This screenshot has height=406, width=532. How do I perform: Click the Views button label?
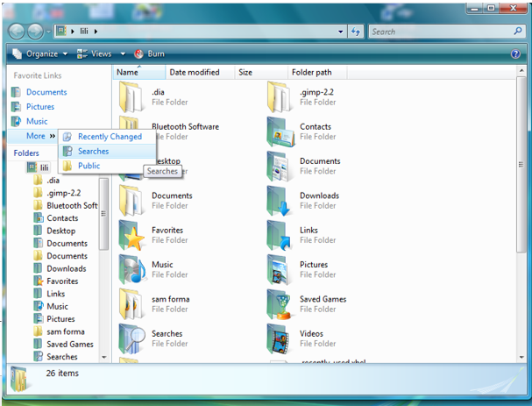pos(101,53)
